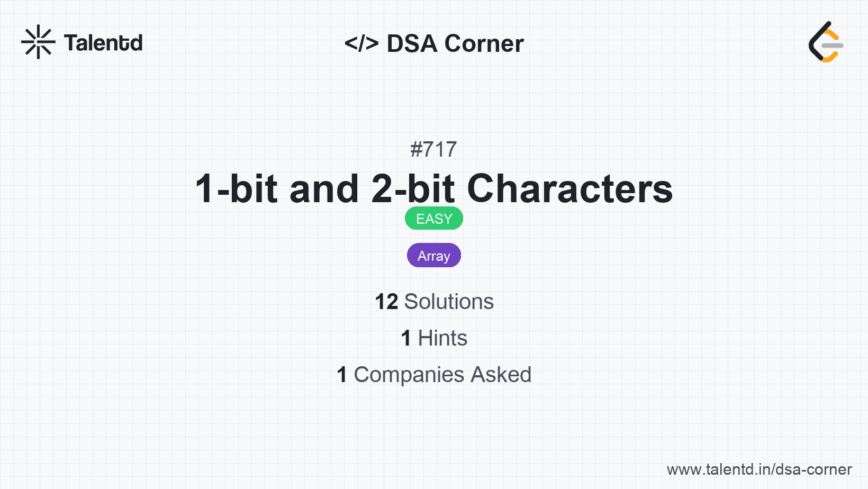Select the #717 problem number
868x489 pixels.
(433, 149)
